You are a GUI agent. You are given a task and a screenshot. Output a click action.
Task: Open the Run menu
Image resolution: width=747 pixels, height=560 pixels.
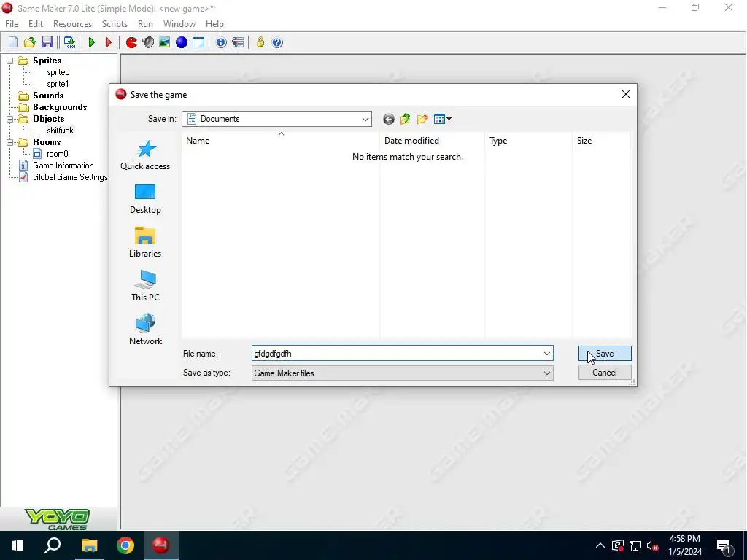tap(145, 24)
